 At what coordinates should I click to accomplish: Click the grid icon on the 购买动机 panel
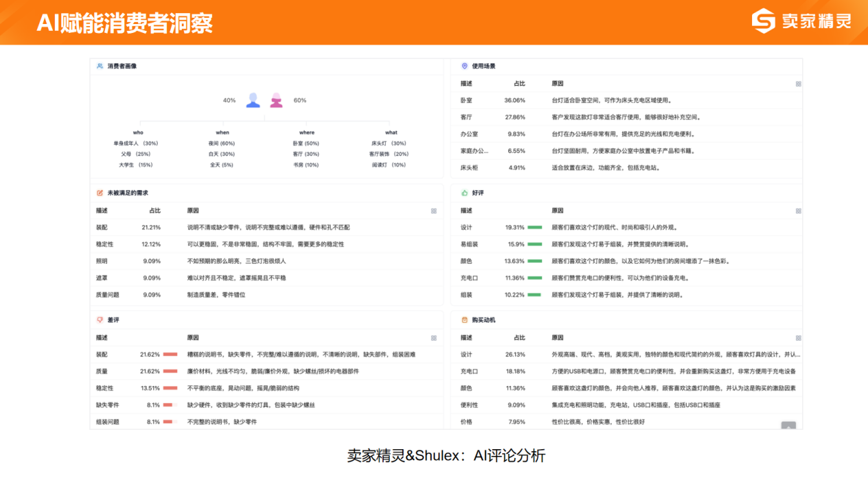click(798, 337)
